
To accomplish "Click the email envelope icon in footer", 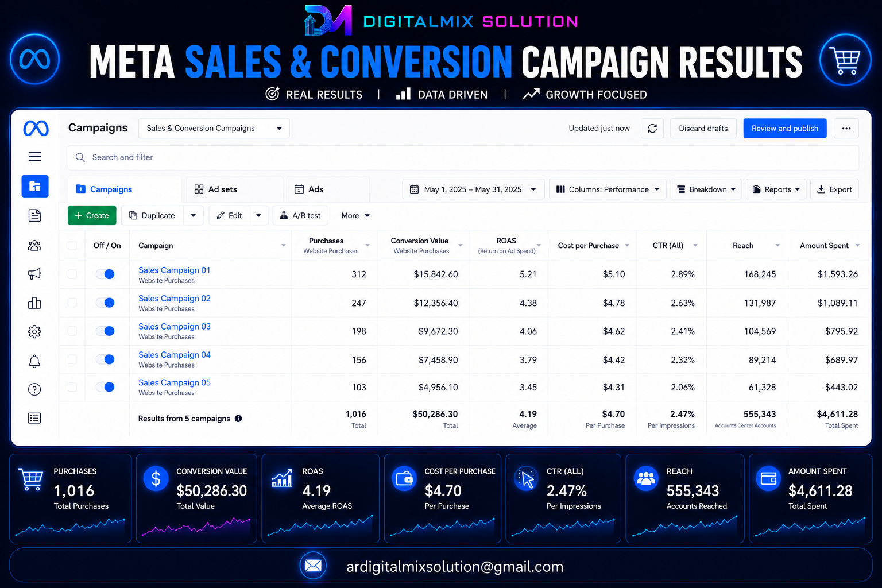I will click(313, 566).
